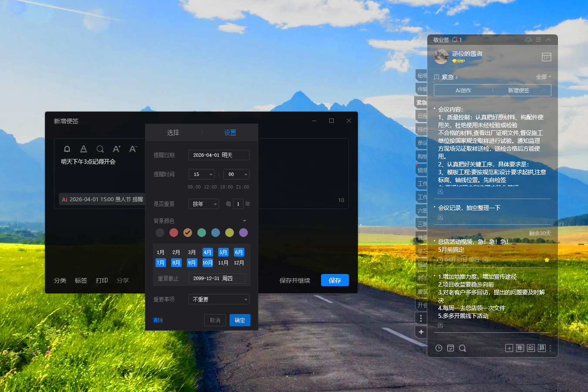Screen dimensions: 588x392
Task: Pick the orange background color swatch
Action: click(x=187, y=233)
